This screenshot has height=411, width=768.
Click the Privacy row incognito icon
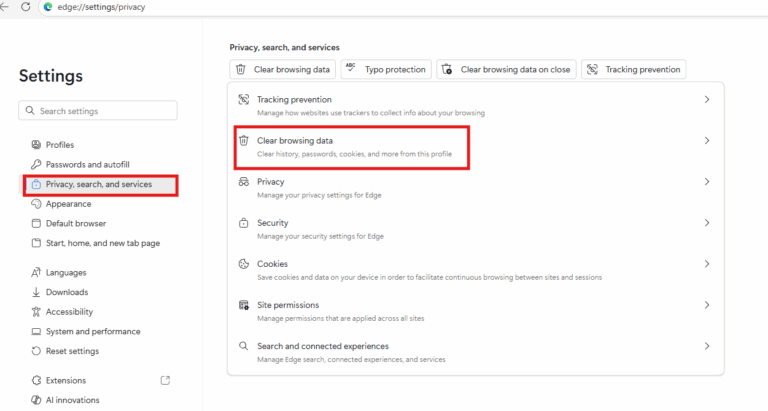(x=243, y=182)
